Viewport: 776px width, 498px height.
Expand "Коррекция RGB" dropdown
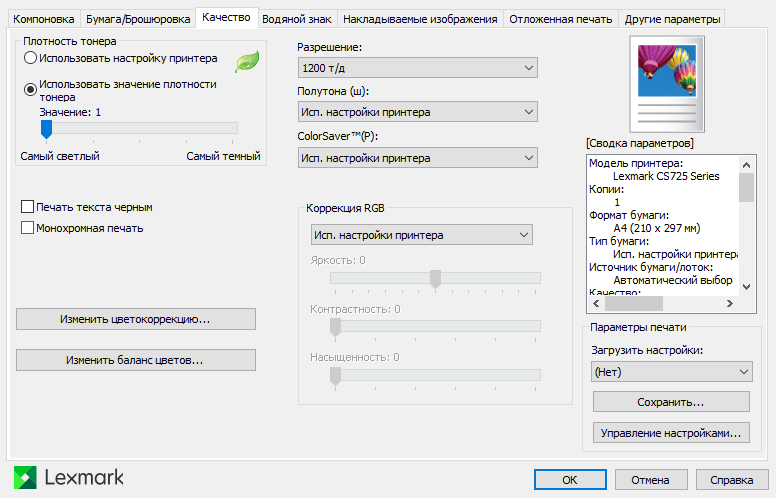click(420, 235)
